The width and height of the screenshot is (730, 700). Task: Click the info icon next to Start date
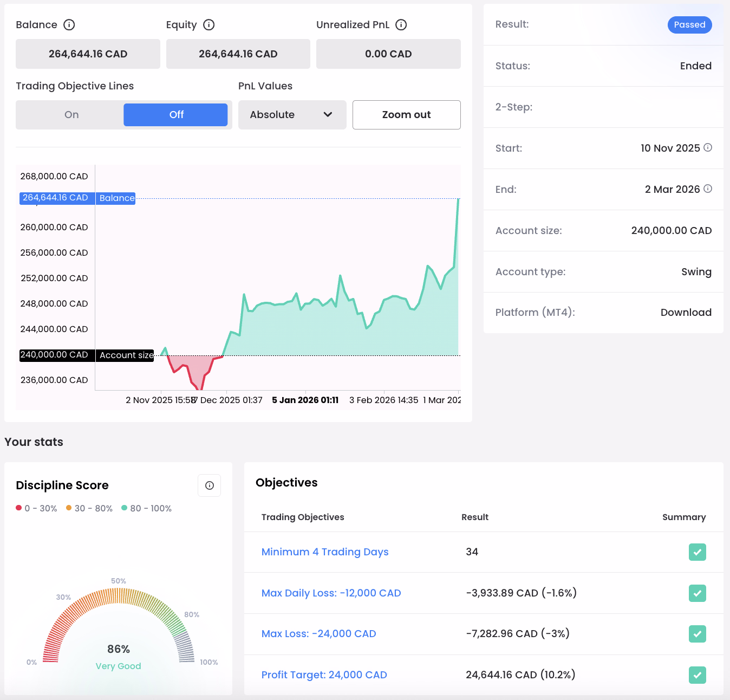coord(708,147)
